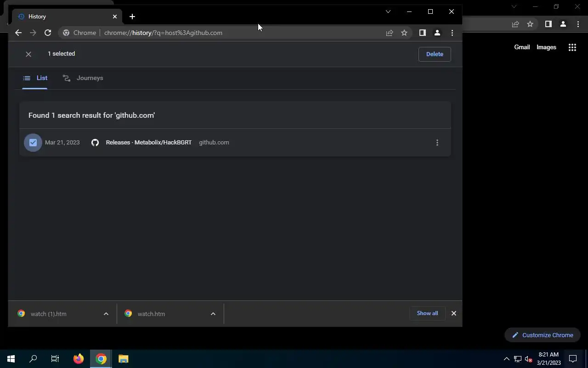Switch to the Journeys tab
This screenshot has height=368, width=588.
click(x=83, y=78)
